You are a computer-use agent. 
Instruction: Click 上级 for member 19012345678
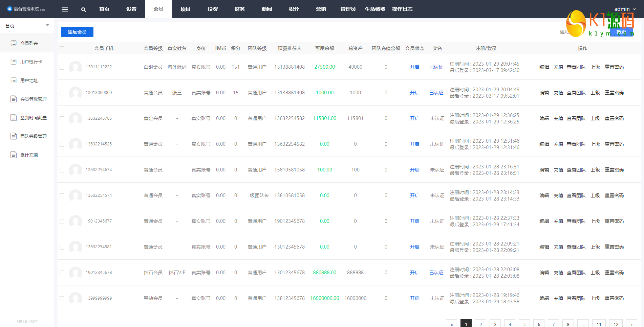595,273
